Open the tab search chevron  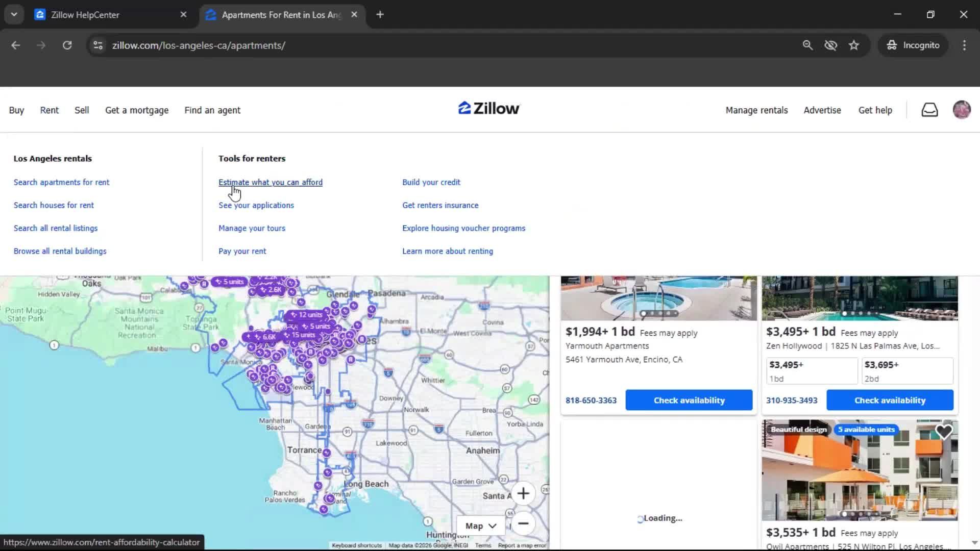[14, 14]
